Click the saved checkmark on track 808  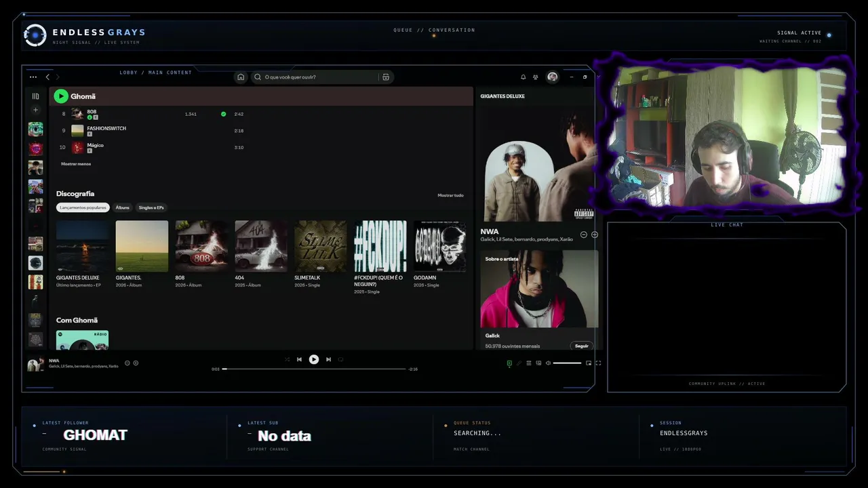223,114
